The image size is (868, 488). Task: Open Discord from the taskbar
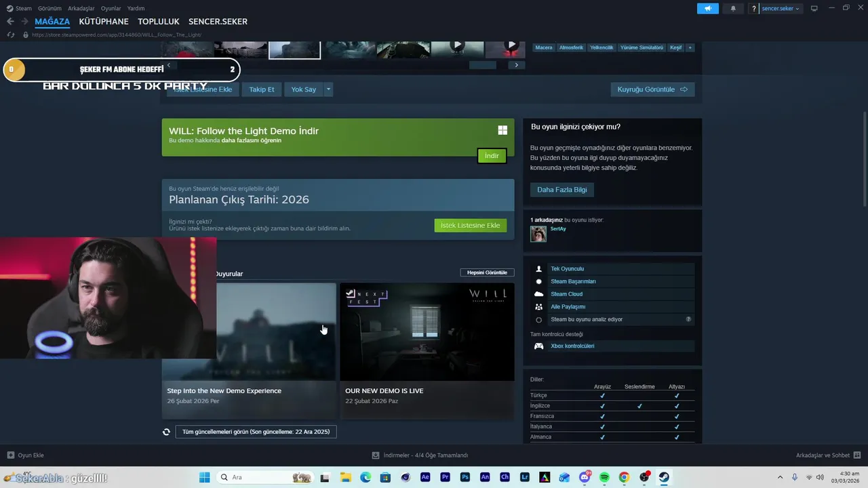click(585, 477)
